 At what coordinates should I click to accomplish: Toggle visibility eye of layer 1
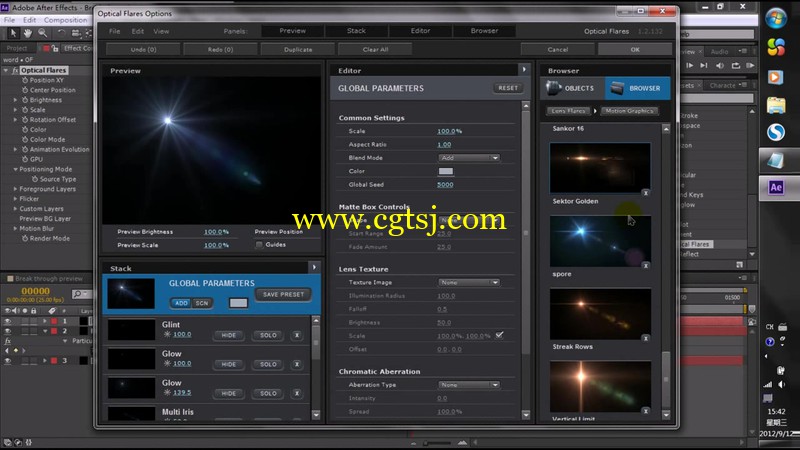point(8,321)
